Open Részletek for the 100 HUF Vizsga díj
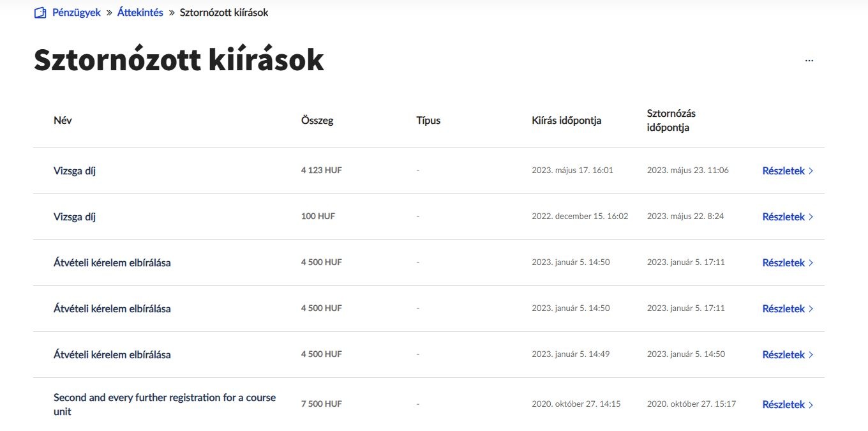The height and width of the screenshot is (431, 868). coord(783,217)
